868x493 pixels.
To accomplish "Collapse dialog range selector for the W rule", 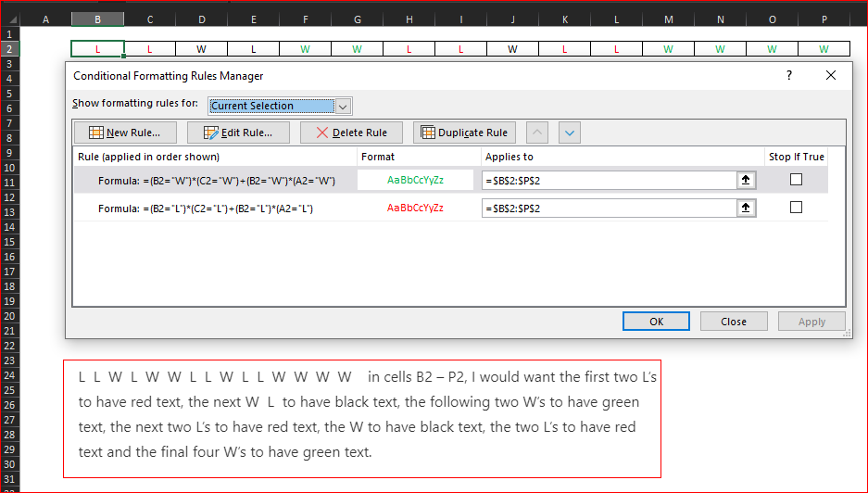I will point(746,180).
